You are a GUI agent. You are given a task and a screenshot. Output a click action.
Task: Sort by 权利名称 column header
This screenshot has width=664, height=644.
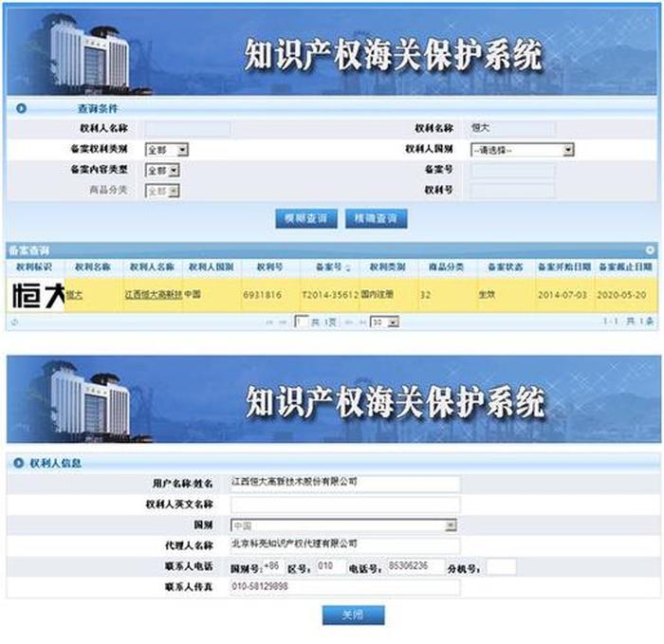[93, 267]
